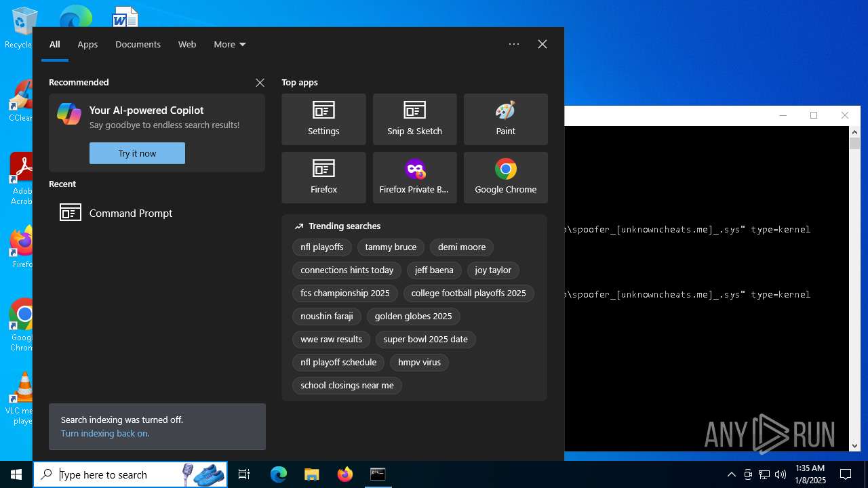Select 'jeff baena' trending chip
The width and height of the screenshot is (868, 488).
click(434, 270)
